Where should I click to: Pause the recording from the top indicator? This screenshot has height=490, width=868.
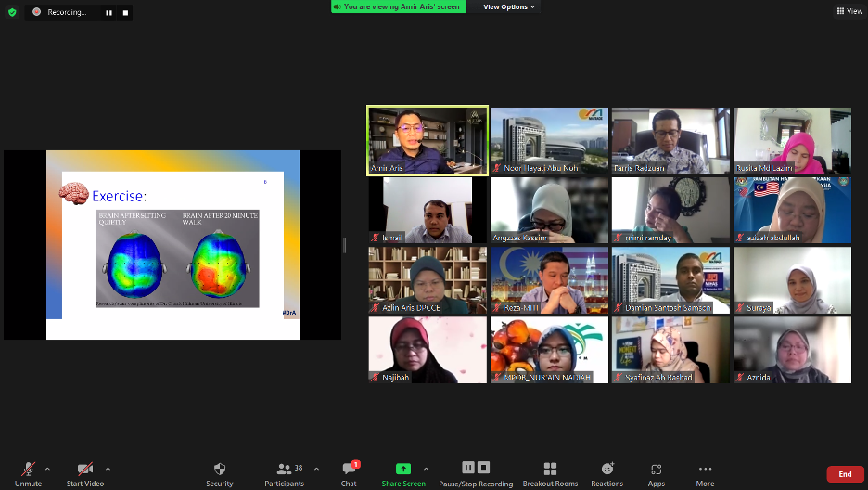pos(108,13)
